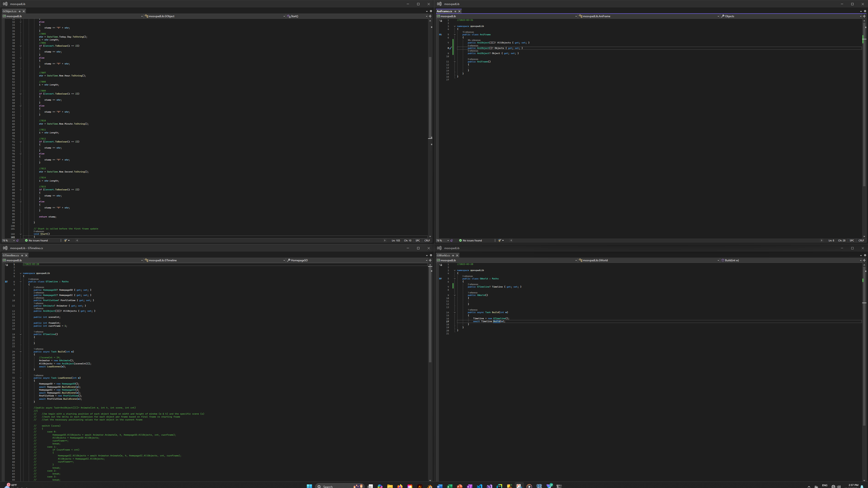Click code cleanup brush icon in AniFrame window
Screen dimensions: 868x488
[x=500, y=240]
